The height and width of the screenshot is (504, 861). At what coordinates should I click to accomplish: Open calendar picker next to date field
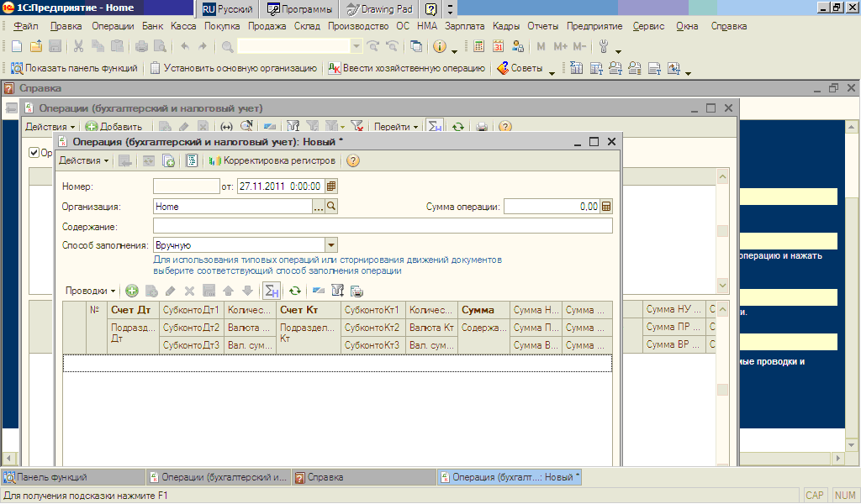point(331,186)
